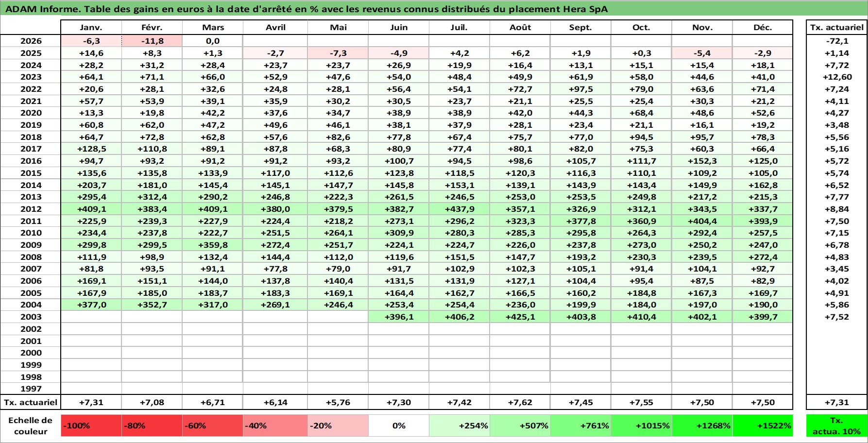Click the +1268% green swatch
This screenshot has width=868, height=443.
pyautogui.click(x=702, y=426)
